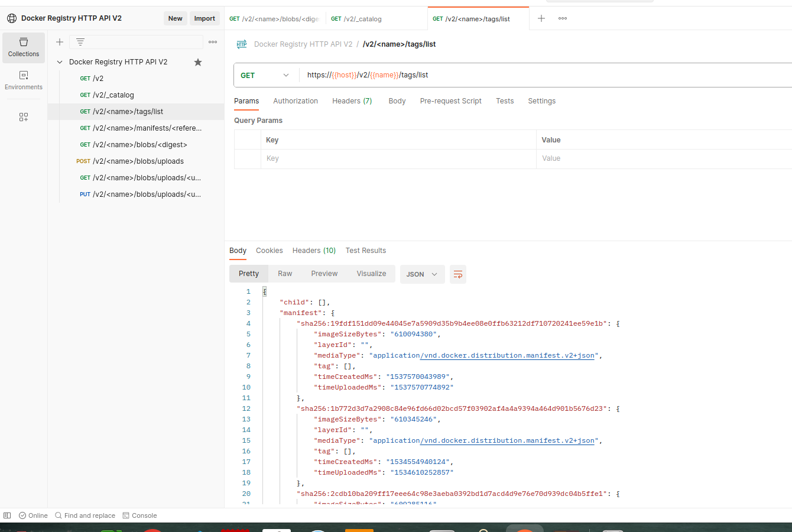792x532 pixels.
Task: Star the Docker Registry HTTP API V2 collection
Action: click(198, 62)
